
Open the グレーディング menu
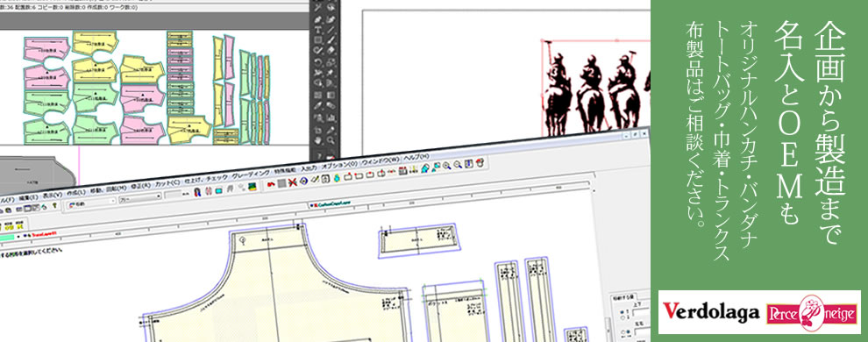(x=251, y=175)
